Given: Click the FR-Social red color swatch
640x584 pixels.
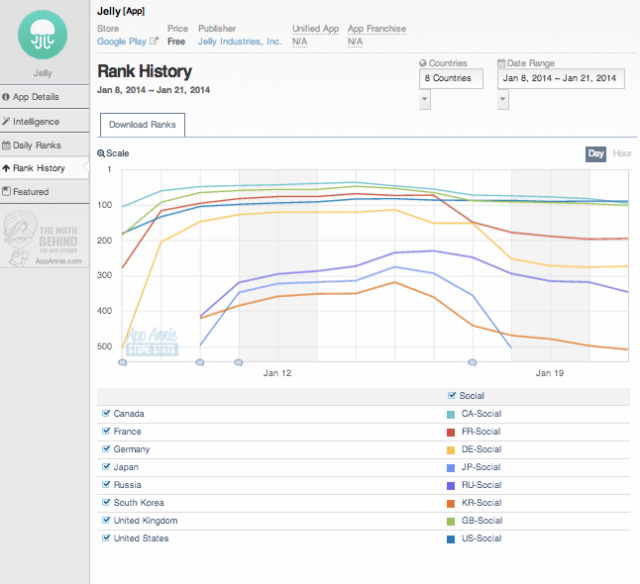Looking at the screenshot, I should point(451,431).
